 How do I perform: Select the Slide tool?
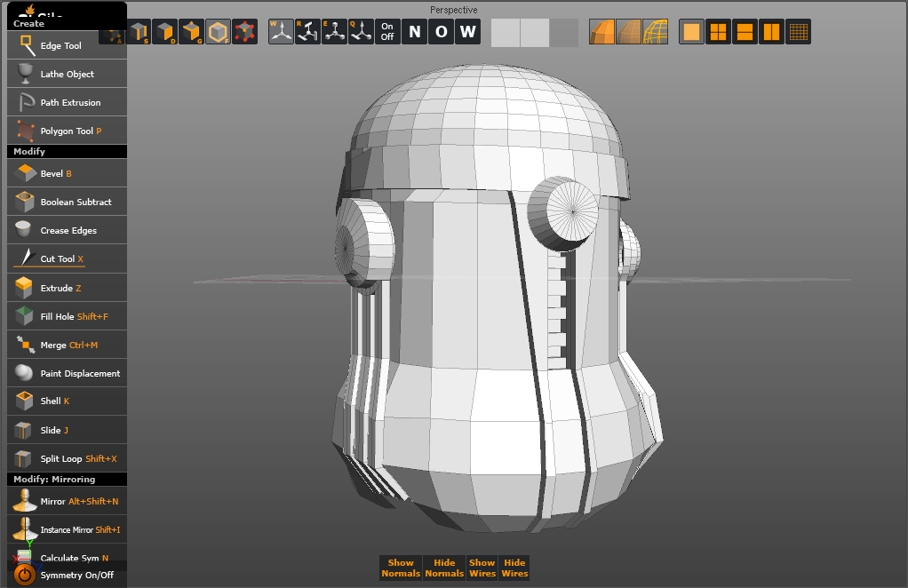[67, 429]
